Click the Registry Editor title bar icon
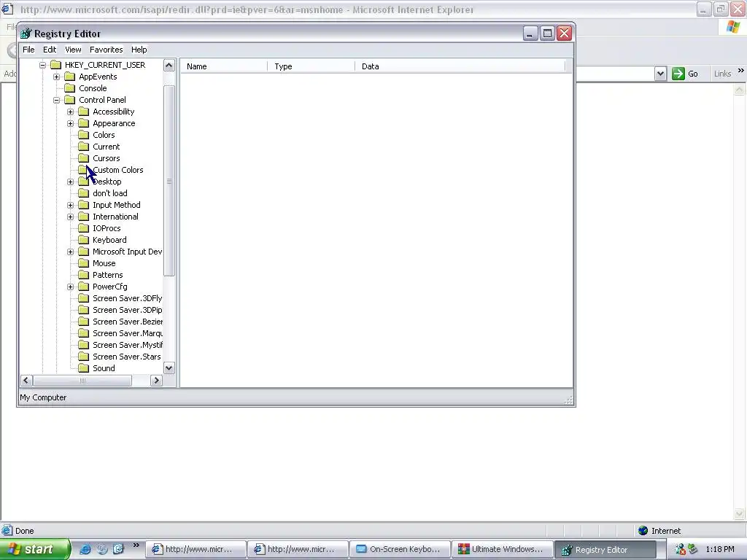 coord(26,34)
